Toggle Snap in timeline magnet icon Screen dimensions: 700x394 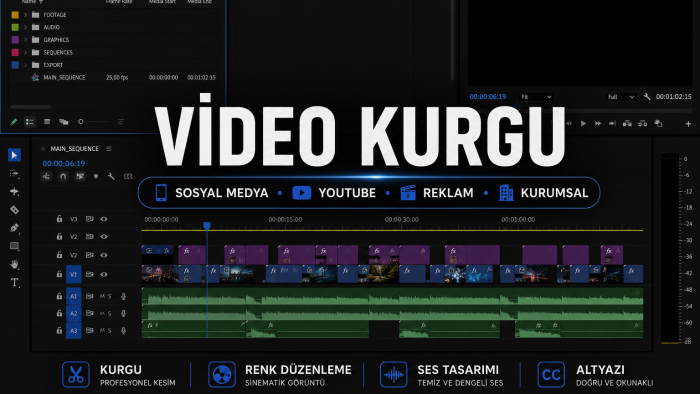pos(63,176)
